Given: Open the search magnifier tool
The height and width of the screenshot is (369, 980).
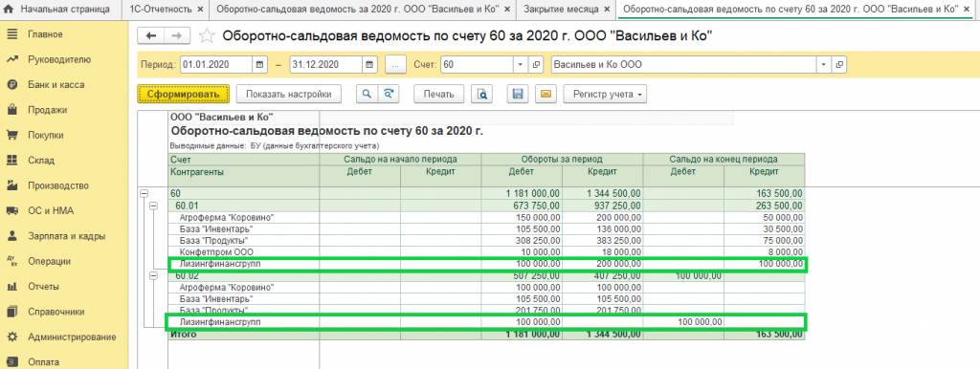Looking at the screenshot, I should 367,95.
